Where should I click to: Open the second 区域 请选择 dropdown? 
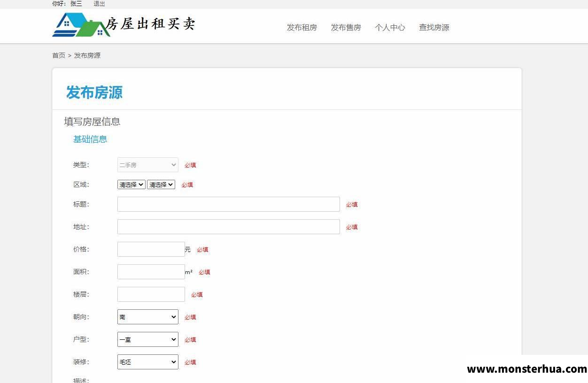161,184
